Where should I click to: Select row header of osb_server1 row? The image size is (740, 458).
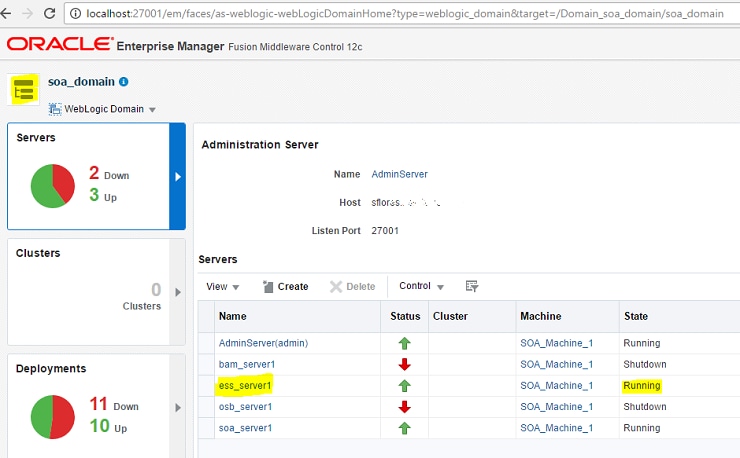pyautogui.click(x=206, y=407)
